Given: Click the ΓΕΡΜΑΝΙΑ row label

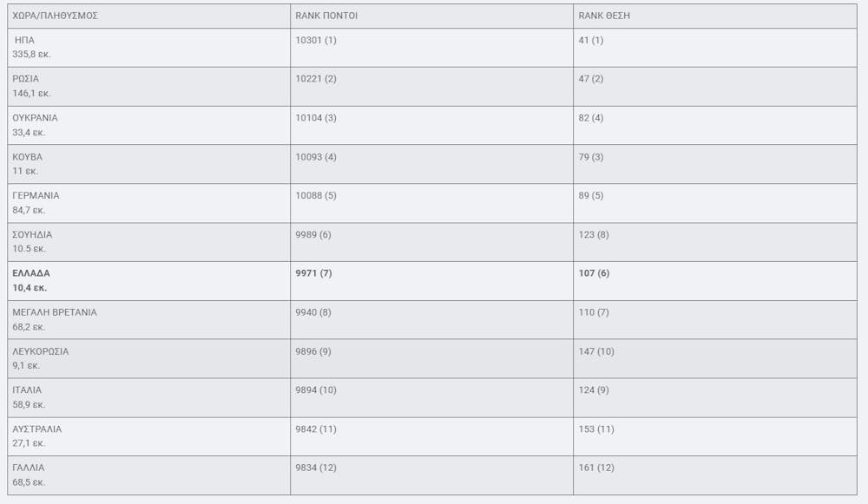Looking at the screenshot, I should [x=36, y=196].
